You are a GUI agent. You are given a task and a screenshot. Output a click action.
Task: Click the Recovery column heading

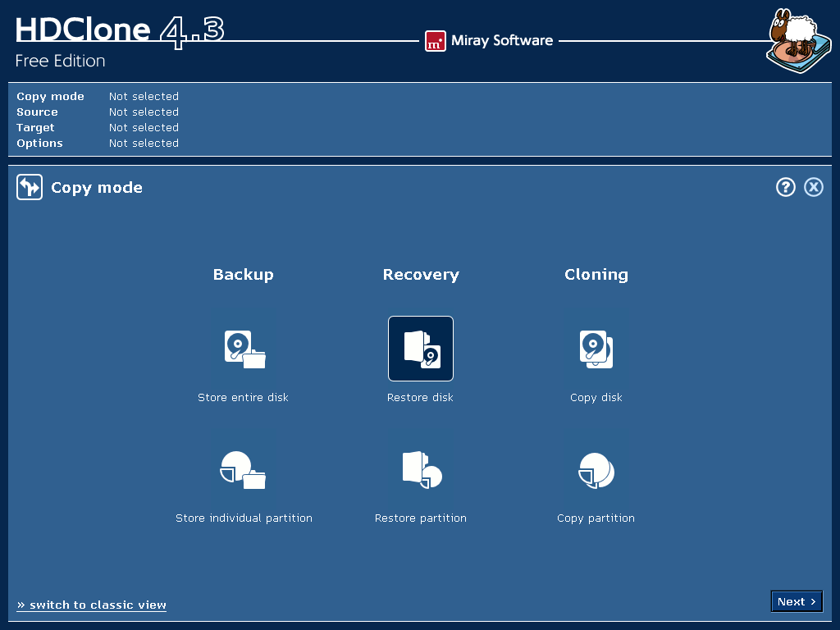421,274
